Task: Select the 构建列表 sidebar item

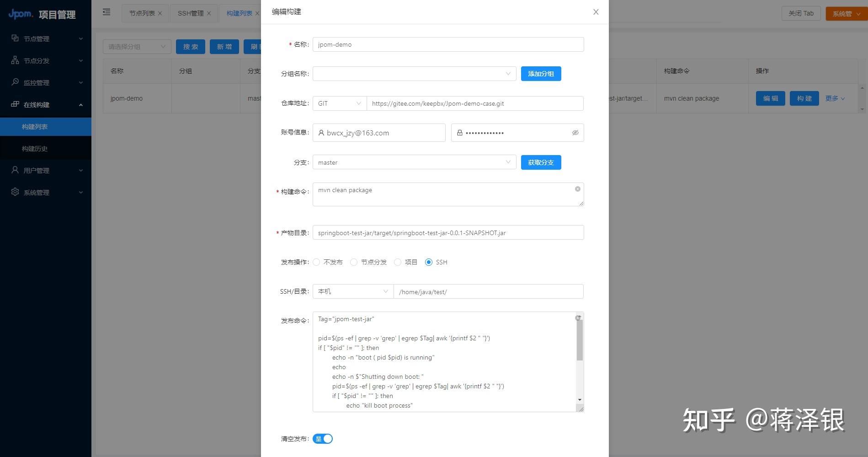Action: tap(46, 127)
